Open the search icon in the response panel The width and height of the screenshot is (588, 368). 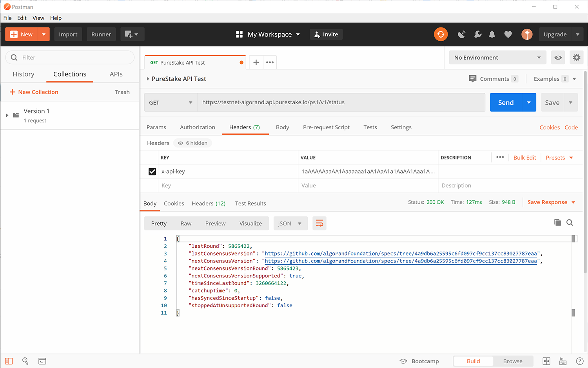pyautogui.click(x=570, y=222)
